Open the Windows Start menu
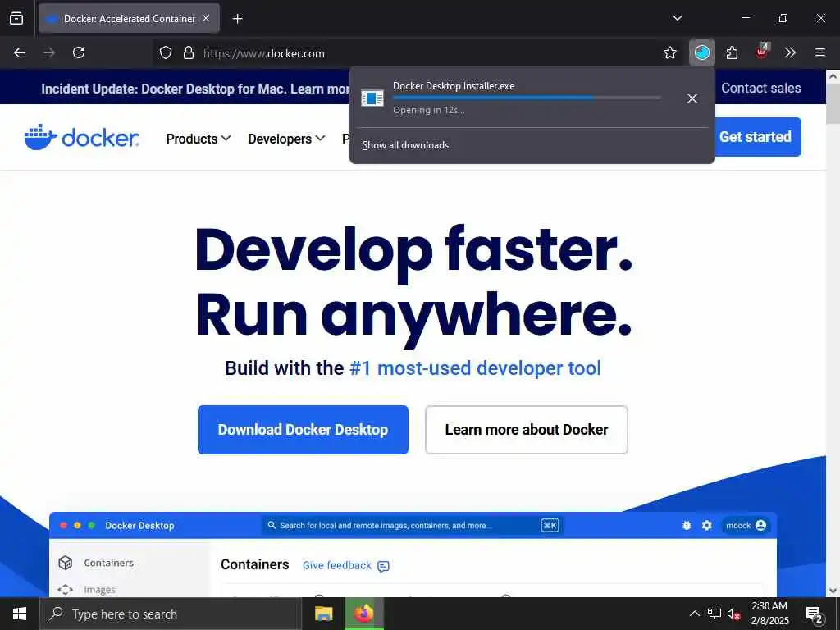Viewport: 840px width, 630px height. 20,614
